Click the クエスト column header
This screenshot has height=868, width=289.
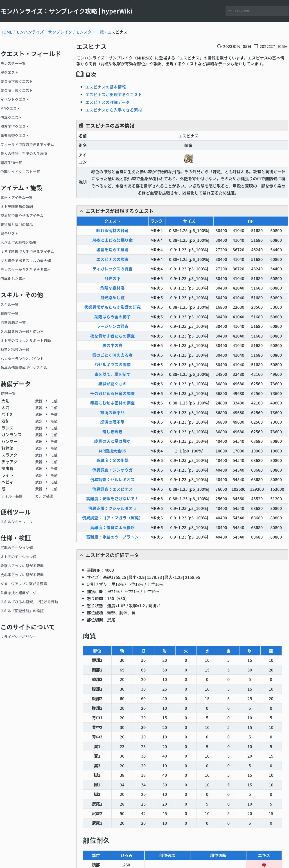click(112, 221)
